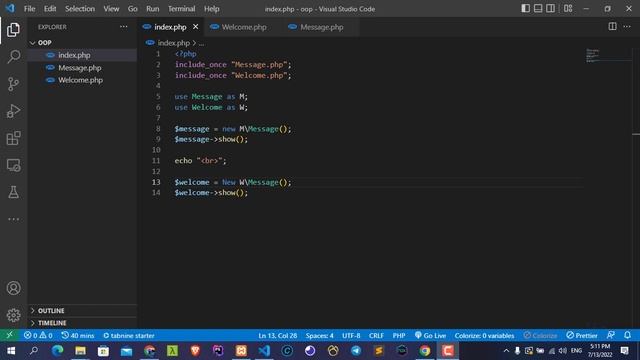Split the editor to the right
This screenshot has height=360, width=640.
point(612,27)
